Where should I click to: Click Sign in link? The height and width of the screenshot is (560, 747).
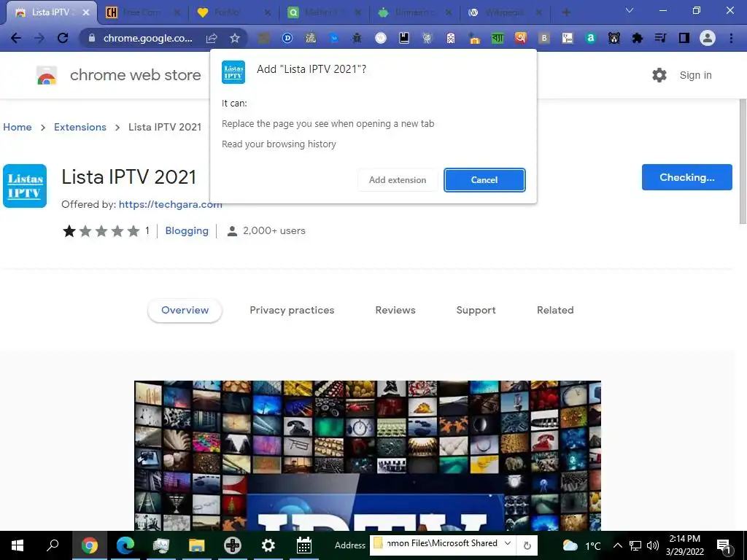tap(695, 75)
